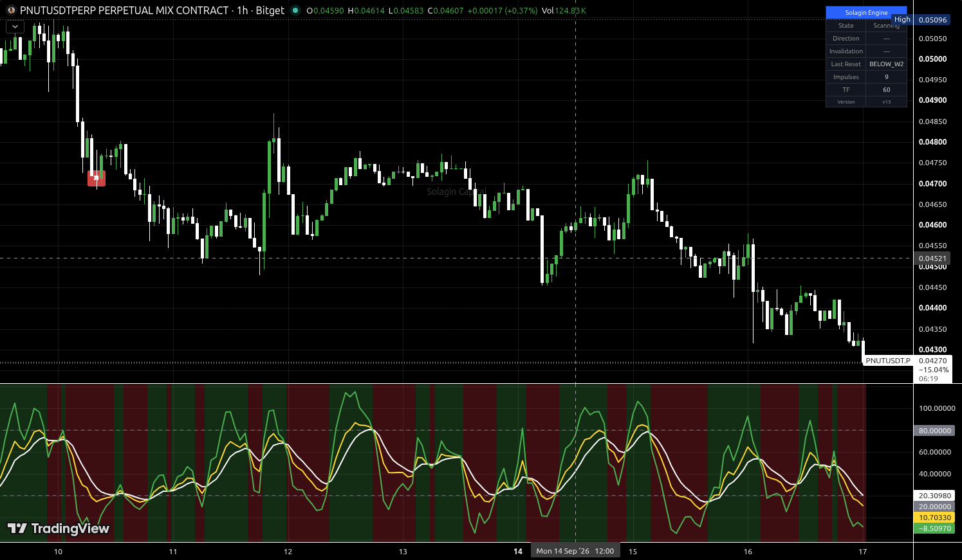Image resolution: width=962 pixels, height=560 pixels.
Task: Click the green market status dot
Action: point(295,10)
